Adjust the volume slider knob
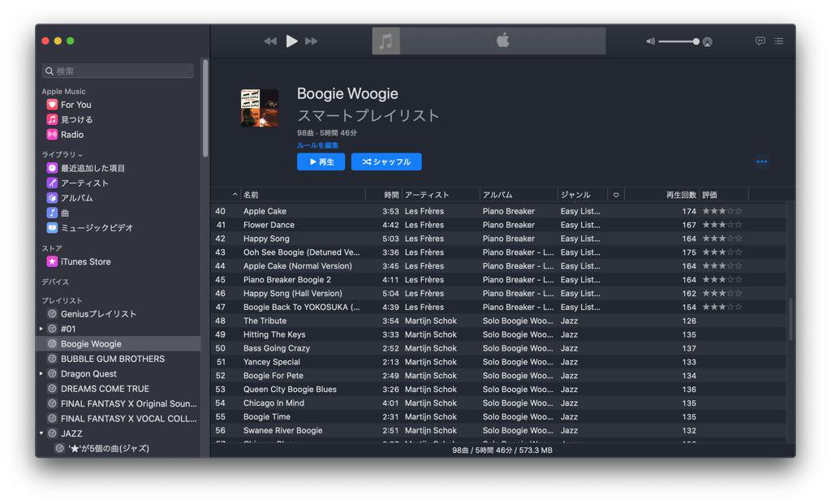The width and height of the screenshot is (831, 504). [695, 41]
